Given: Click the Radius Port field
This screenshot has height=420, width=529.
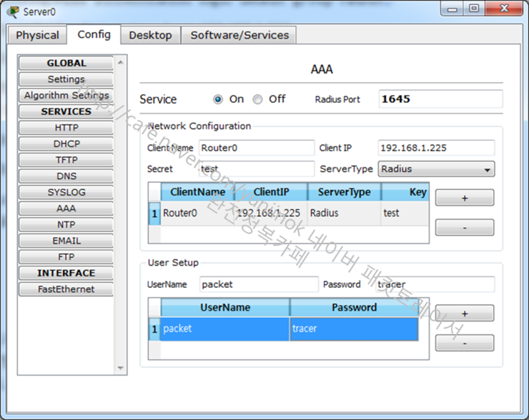Looking at the screenshot, I should [x=440, y=99].
